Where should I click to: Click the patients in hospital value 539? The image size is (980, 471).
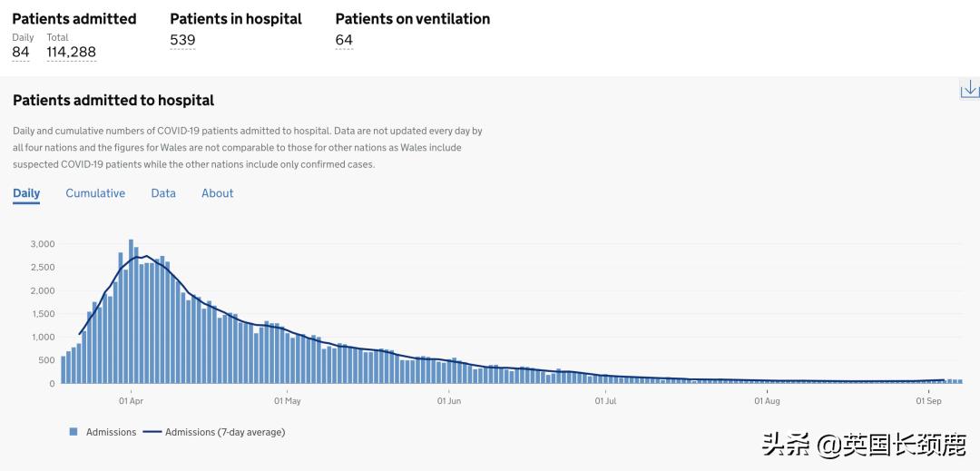coord(182,40)
